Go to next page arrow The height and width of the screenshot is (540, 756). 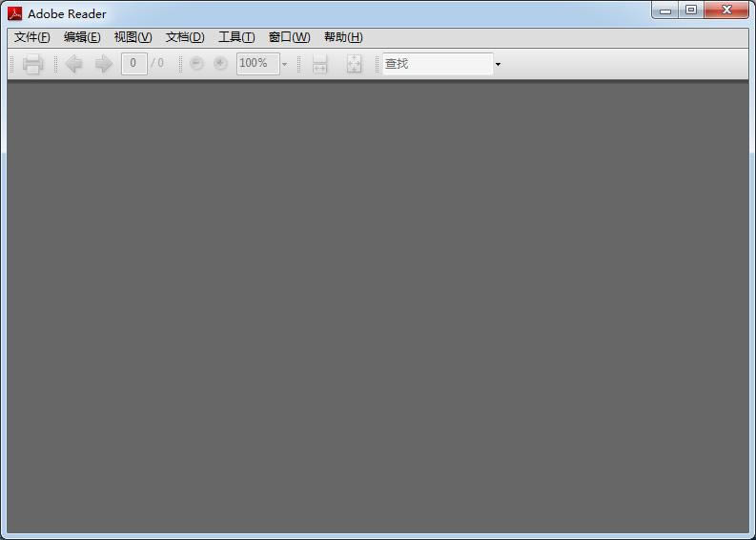pyautogui.click(x=104, y=64)
